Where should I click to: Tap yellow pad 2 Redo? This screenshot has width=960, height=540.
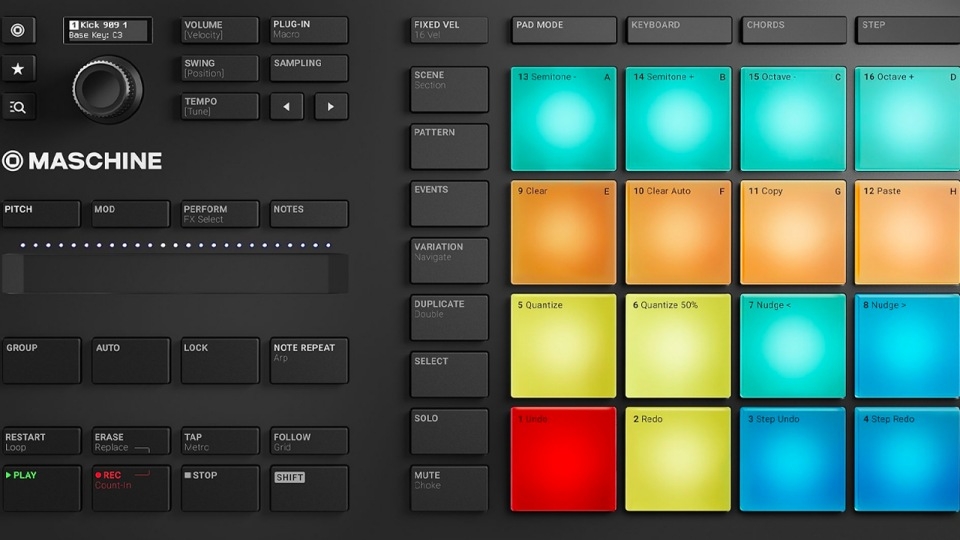(x=678, y=460)
